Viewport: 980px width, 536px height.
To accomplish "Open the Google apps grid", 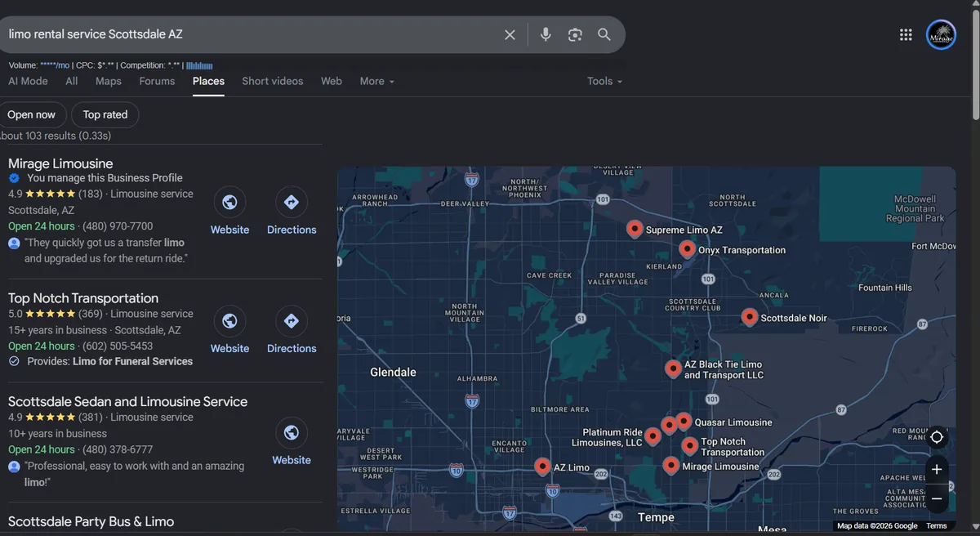I will pos(906,34).
